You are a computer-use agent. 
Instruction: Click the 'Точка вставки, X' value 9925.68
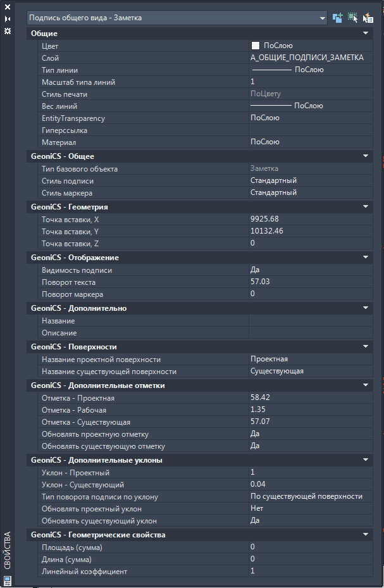tap(307, 219)
